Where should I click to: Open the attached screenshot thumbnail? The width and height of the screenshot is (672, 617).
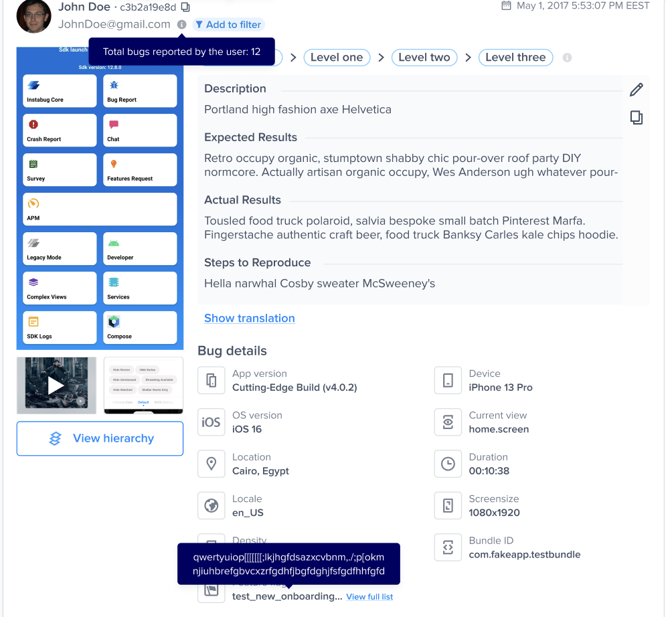pyautogui.click(x=143, y=385)
